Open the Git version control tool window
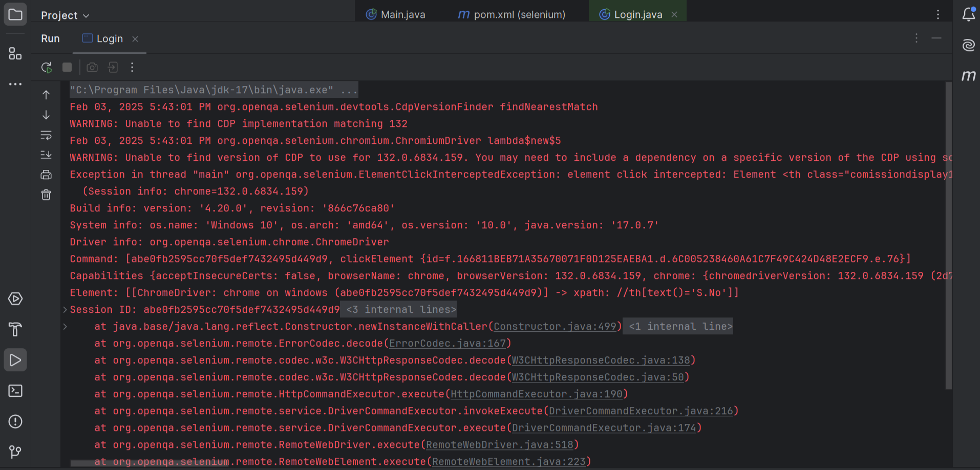This screenshot has width=980, height=470. point(15,452)
